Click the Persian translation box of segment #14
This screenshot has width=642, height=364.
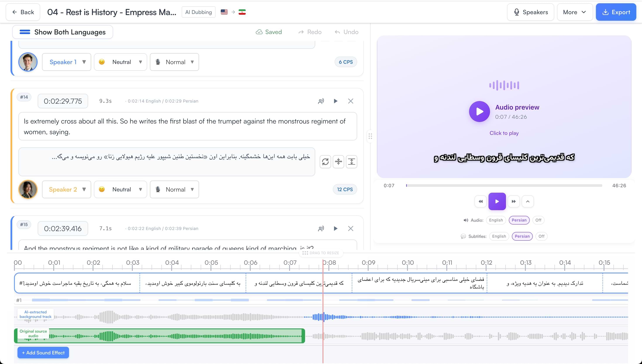point(167,162)
